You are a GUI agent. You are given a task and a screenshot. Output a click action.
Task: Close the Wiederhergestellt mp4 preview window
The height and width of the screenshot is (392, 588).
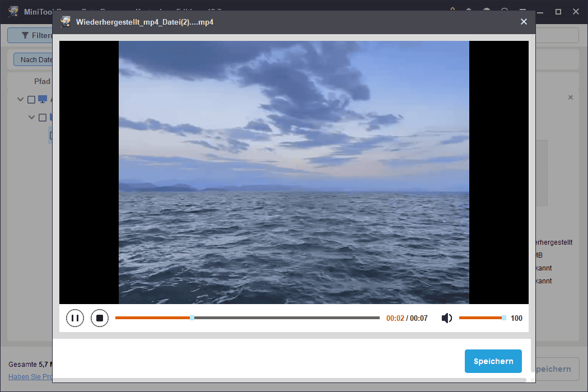pos(524,21)
